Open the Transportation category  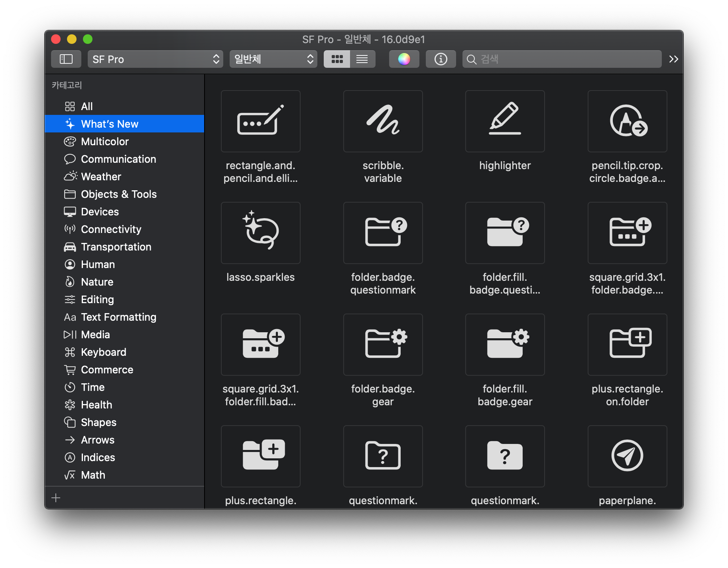click(124, 247)
